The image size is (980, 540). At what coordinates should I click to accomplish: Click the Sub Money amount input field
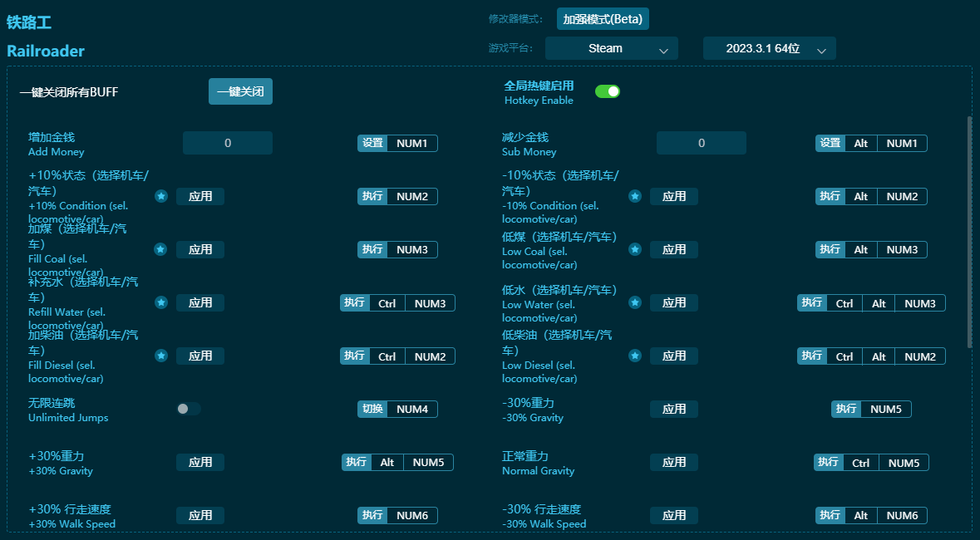coord(702,143)
